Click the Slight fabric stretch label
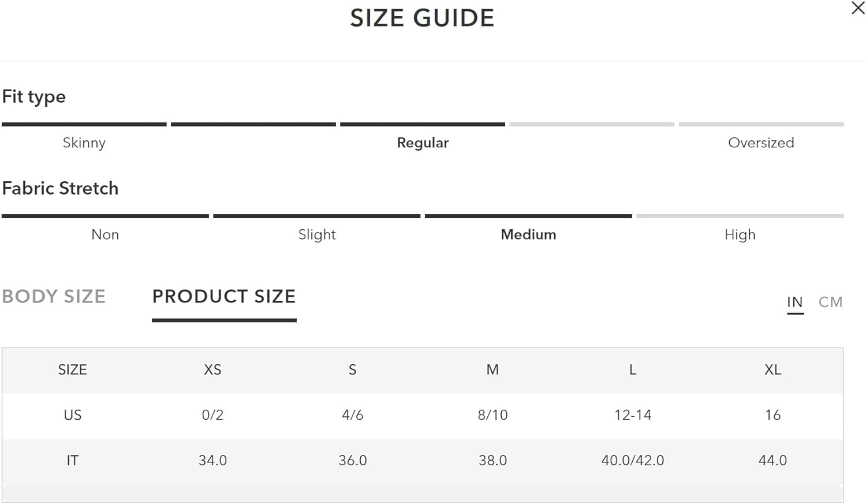 [317, 234]
